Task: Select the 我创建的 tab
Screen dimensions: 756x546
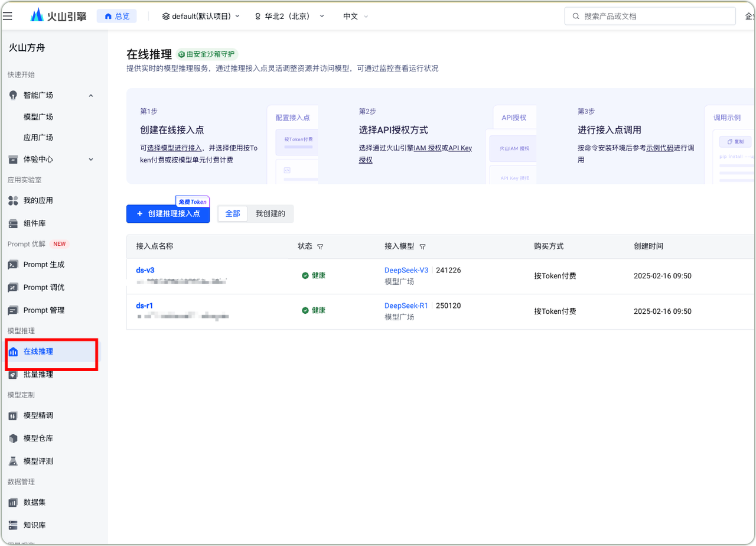Action: (271, 213)
